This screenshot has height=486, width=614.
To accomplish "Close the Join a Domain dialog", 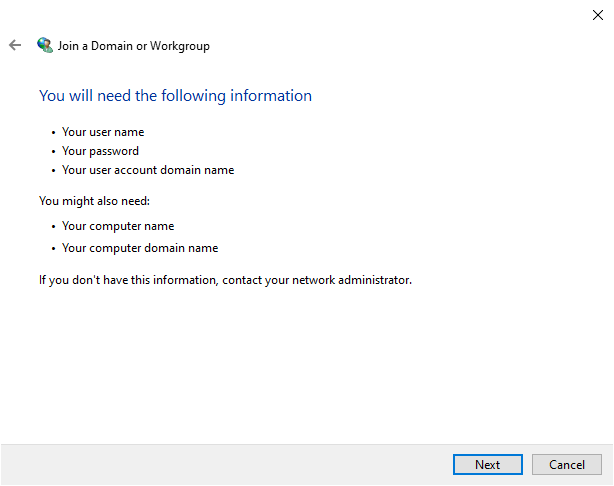I will [598, 14].
